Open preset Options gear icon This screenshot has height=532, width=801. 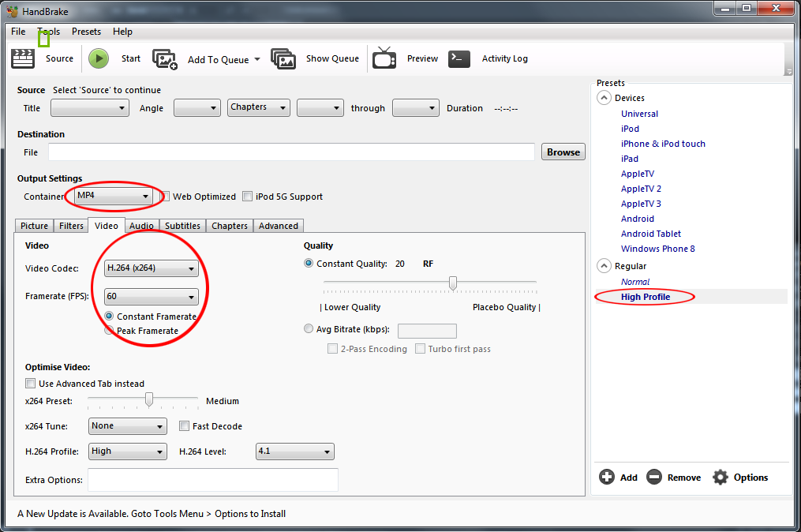720,477
